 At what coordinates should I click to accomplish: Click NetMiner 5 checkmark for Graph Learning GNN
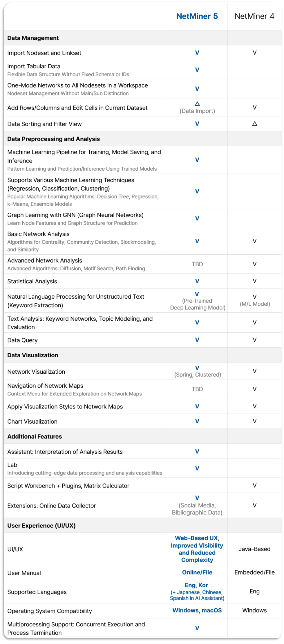click(x=197, y=218)
